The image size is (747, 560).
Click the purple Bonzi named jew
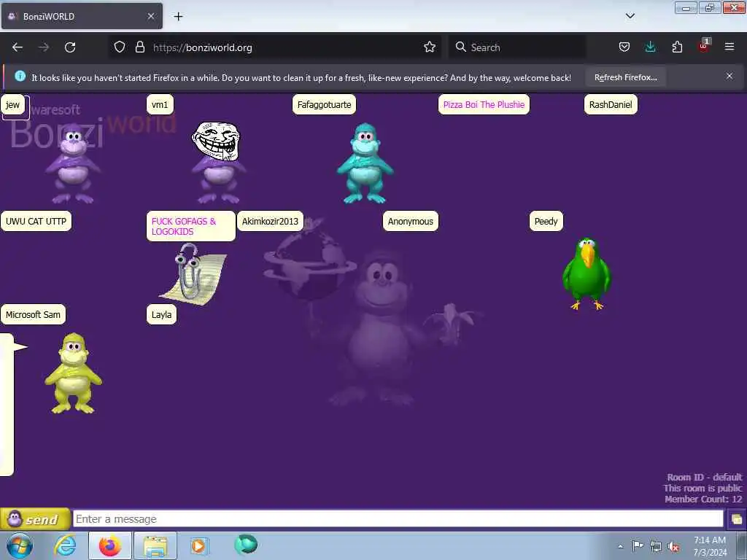pos(73,164)
